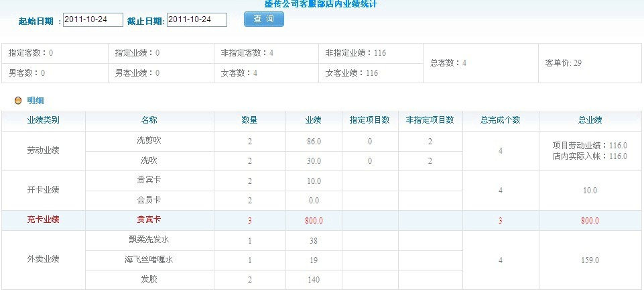This screenshot has height=298, width=644.
Task: Click the 起始日期 start date field
Action: pyautogui.click(x=93, y=20)
